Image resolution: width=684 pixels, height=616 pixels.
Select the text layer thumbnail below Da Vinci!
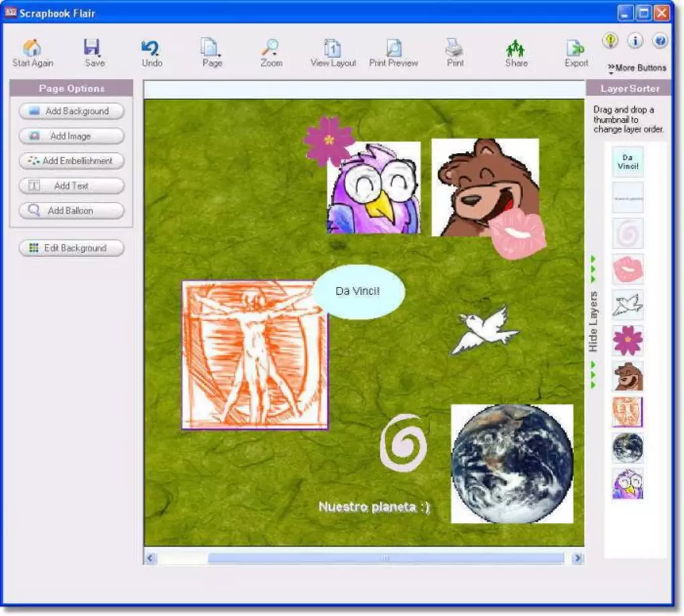(x=628, y=198)
